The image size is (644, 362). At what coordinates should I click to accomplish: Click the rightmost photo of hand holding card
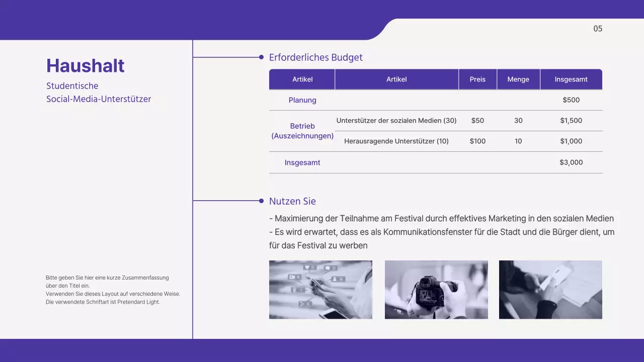550,290
